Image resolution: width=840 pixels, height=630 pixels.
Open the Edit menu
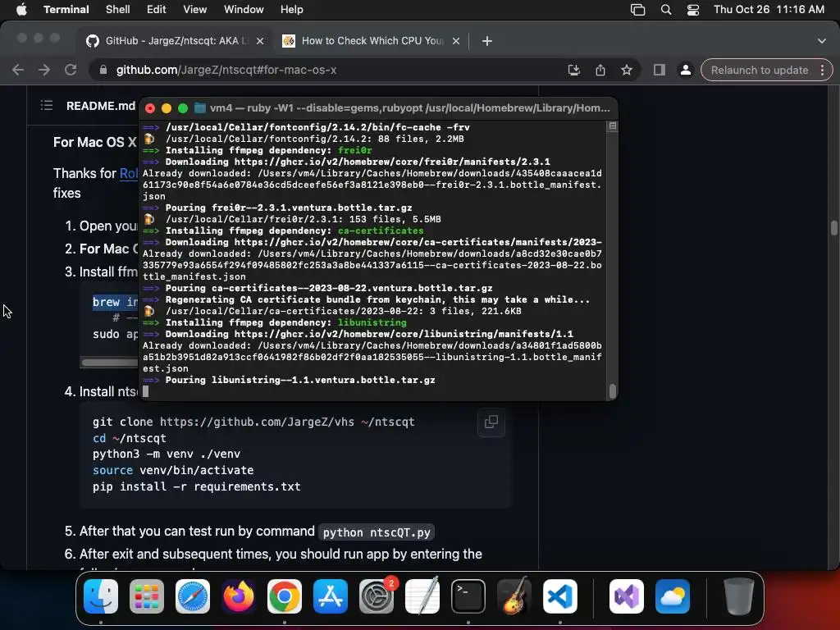coord(156,10)
